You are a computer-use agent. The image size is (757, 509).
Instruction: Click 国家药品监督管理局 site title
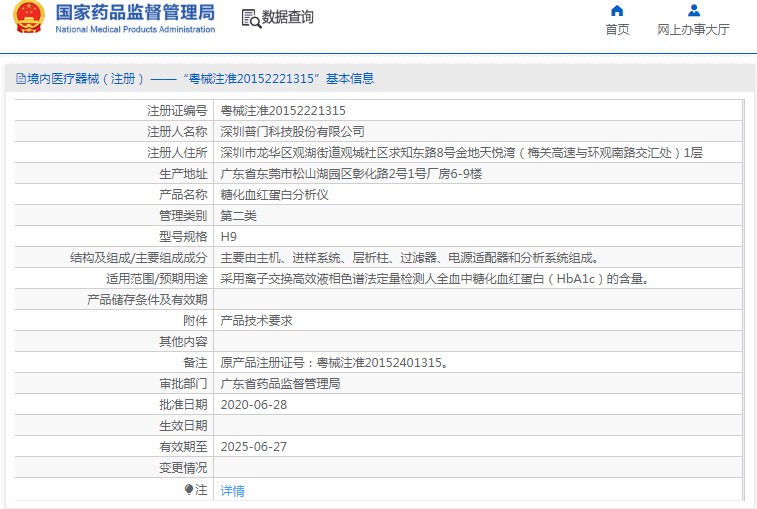pos(135,13)
